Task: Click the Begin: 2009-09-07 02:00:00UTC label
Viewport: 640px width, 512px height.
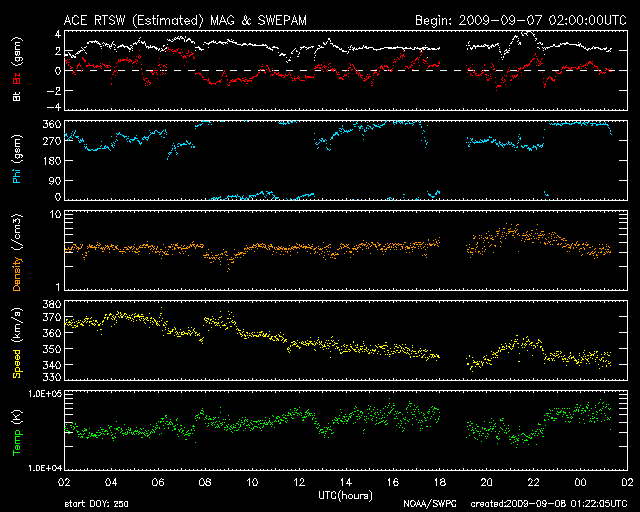Action: click(521, 20)
